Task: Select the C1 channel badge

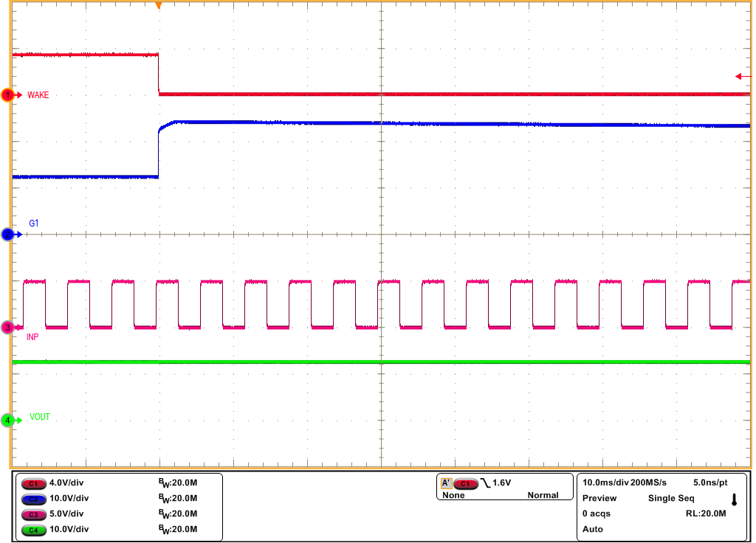Action: (x=35, y=483)
